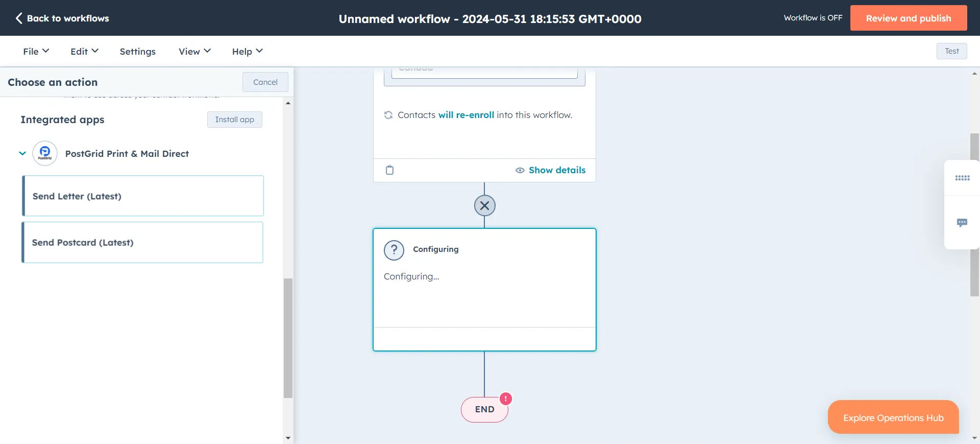The height and width of the screenshot is (444, 980).
Task: Open the minimap grid icon on right panel
Action: (x=962, y=178)
